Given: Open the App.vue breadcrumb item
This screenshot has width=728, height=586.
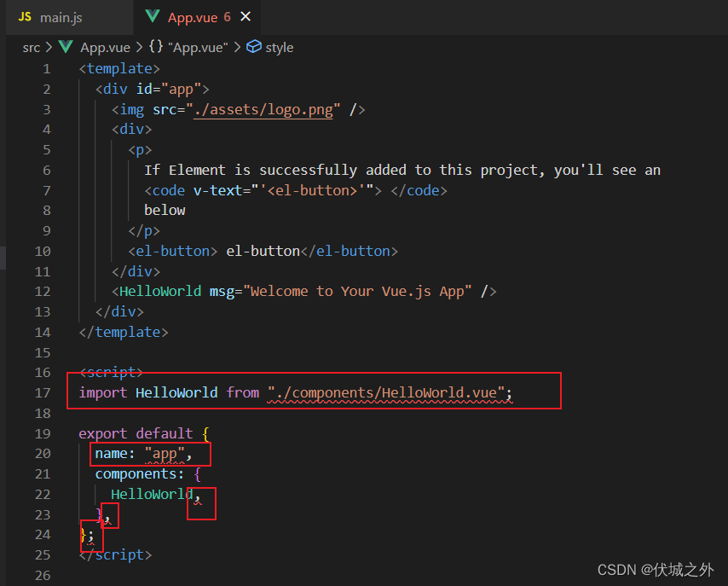Looking at the screenshot, I should coord(105,48).
